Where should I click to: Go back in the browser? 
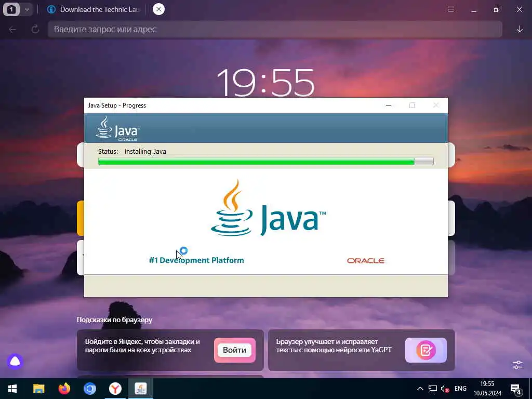[12, 30]
